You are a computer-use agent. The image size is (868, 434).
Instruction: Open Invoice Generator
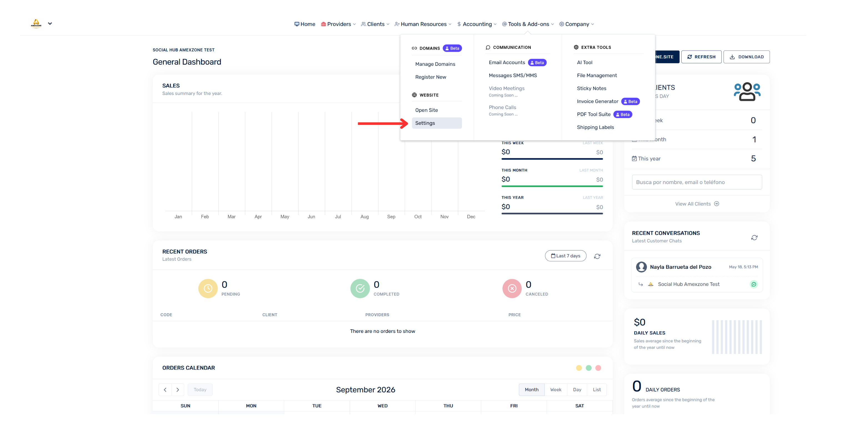coord(597,101)
